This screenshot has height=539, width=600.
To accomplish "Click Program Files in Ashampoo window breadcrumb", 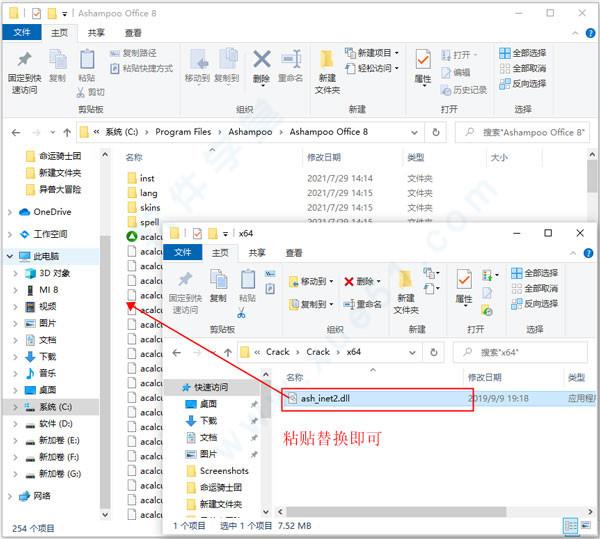I will 183,132.
